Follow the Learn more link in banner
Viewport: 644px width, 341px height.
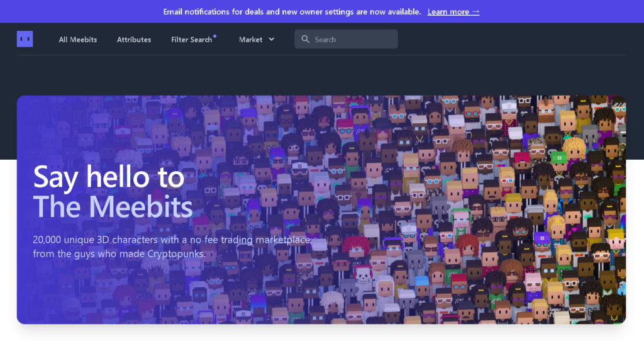tap(453, 11)
